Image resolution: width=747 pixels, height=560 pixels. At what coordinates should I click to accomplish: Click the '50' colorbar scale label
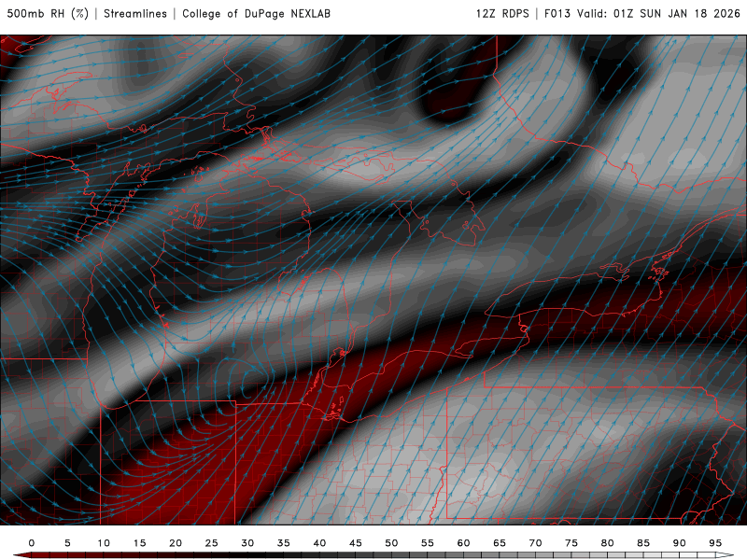[391, 543]
